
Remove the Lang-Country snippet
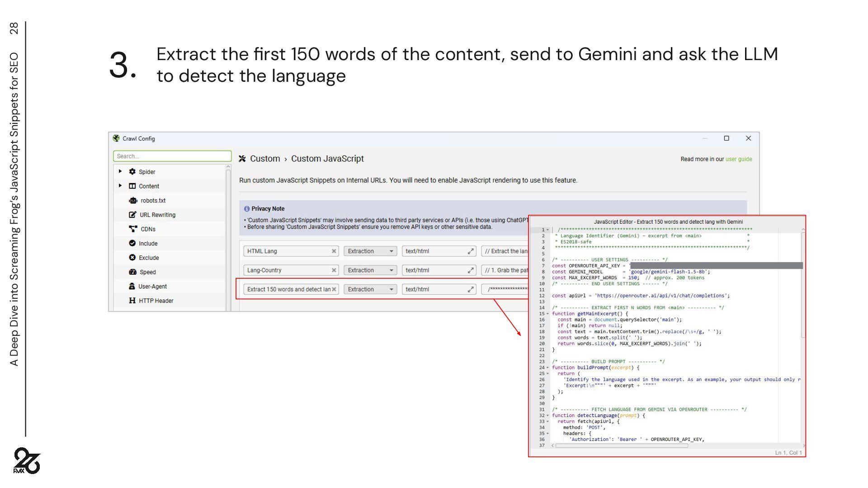[334, 270]
